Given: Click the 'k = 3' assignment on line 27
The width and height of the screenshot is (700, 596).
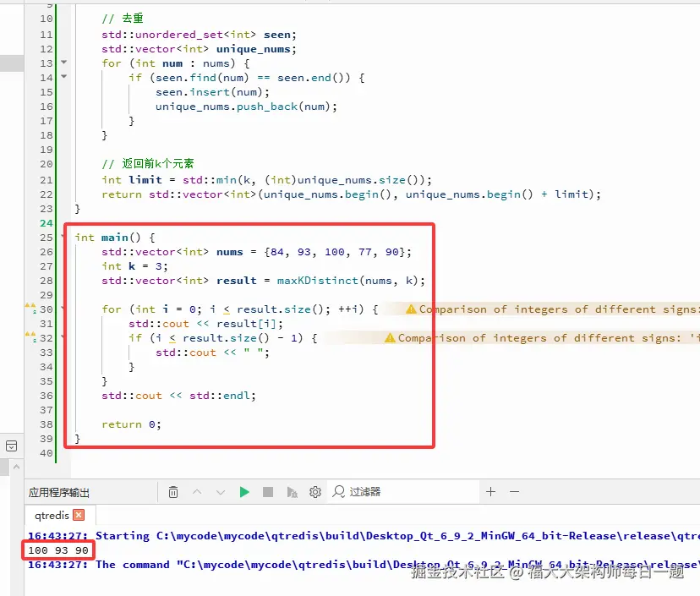Looking at the screenshot, I should (x=145, y=266).
